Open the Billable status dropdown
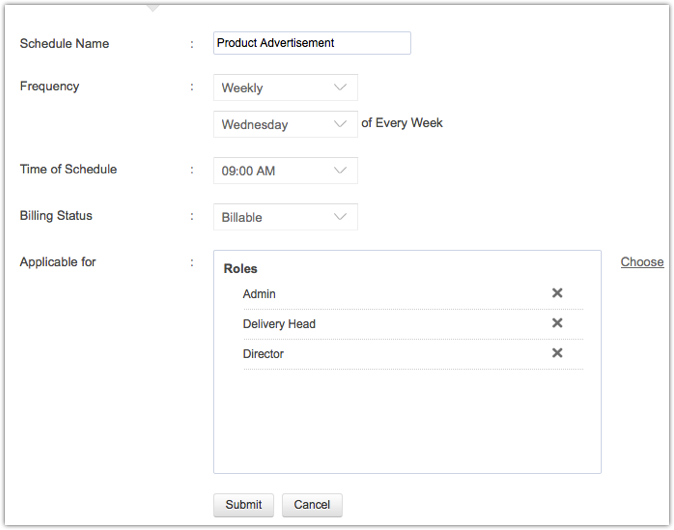Screen dimensions: 674x530 tap(285, 217)
